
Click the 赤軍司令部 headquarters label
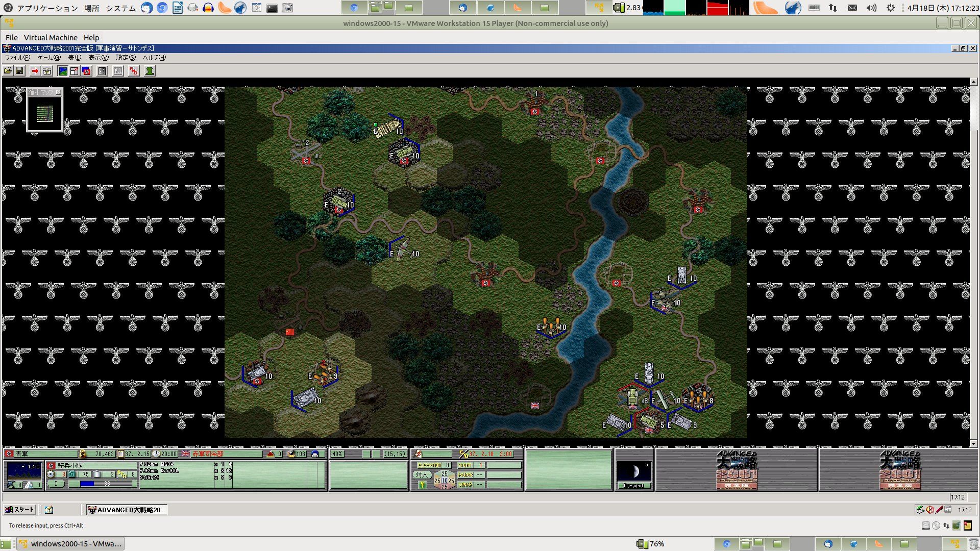pos(208,454)
